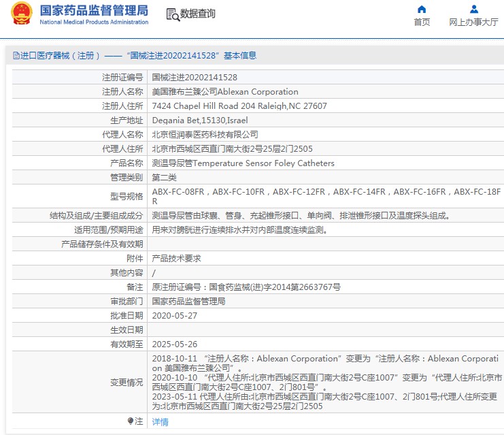Click the slash value in 其他内容 row
Screen dimensions: 504x435
click(x=154, y=273)
